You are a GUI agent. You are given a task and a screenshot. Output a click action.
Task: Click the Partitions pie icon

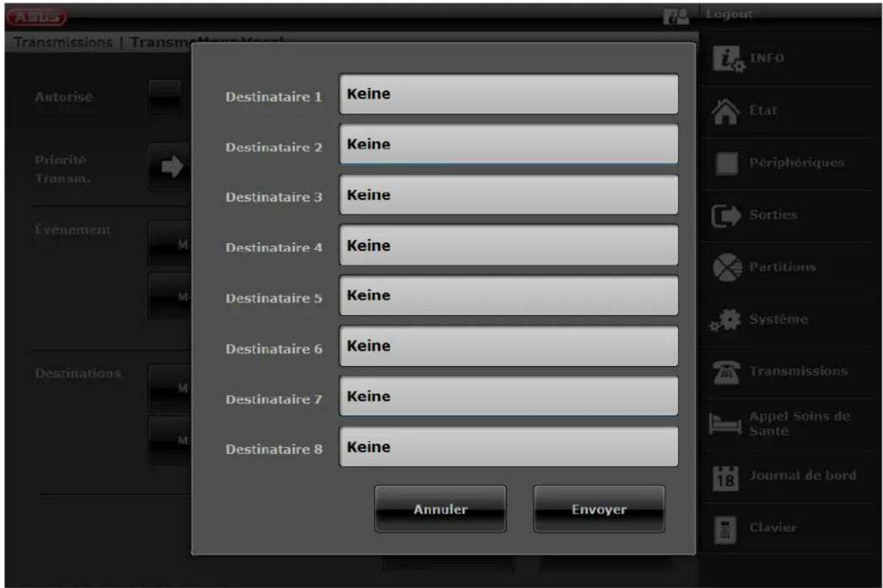pos(727,268)
